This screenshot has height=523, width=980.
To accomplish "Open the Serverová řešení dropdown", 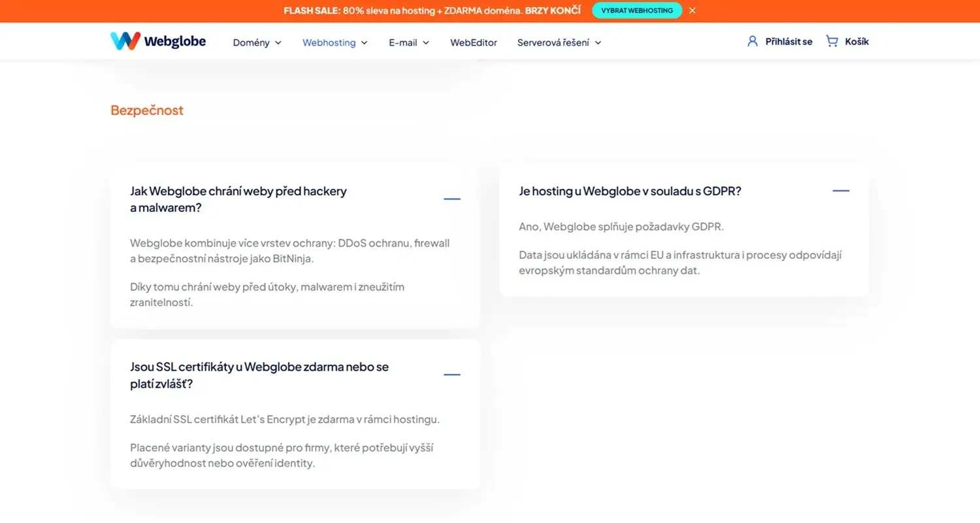I will coord(559,42).
